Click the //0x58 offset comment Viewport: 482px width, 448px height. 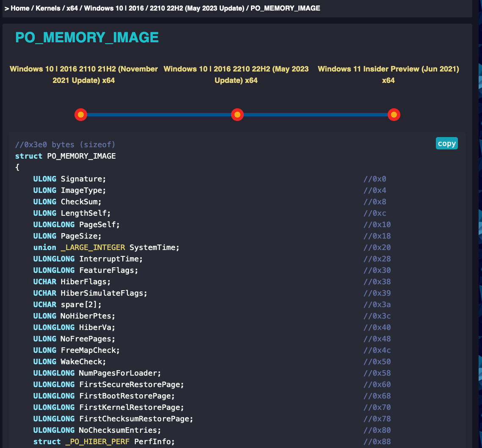pos(377,373)
